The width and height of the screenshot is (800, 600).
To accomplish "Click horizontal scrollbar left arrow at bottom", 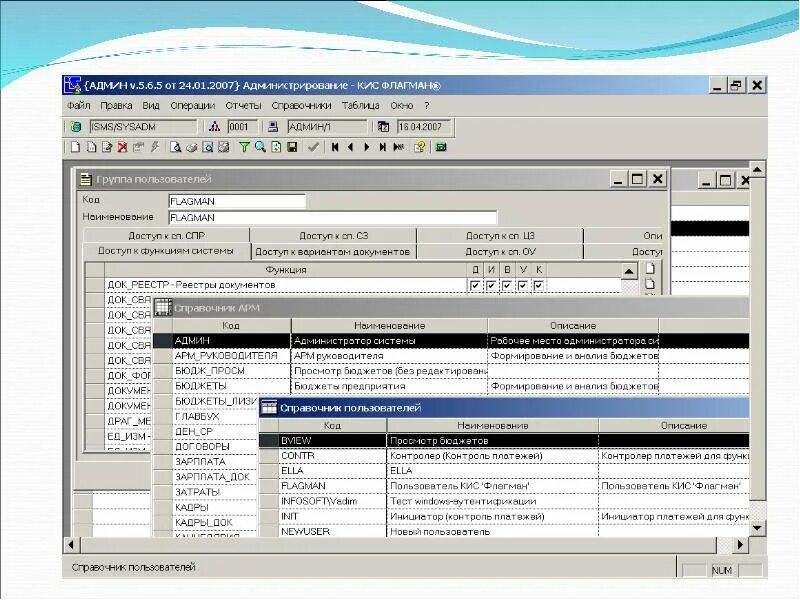I will 71,545.
